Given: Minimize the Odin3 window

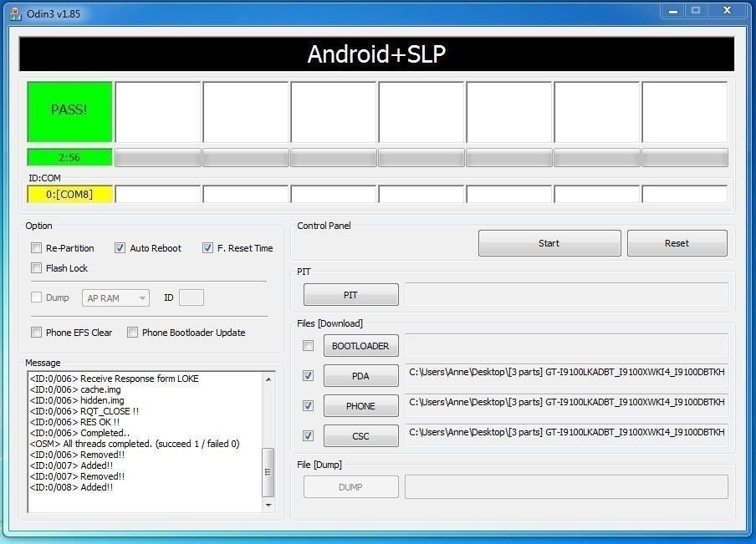Looking at the screenshot, I should (673, 11).
